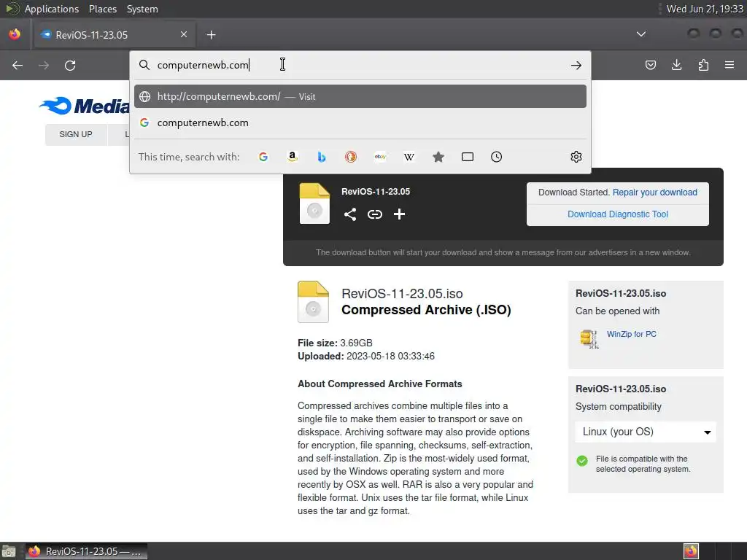Search in Bookmarks star icon
Screen dimensions: 747x560
coord(438,157)
